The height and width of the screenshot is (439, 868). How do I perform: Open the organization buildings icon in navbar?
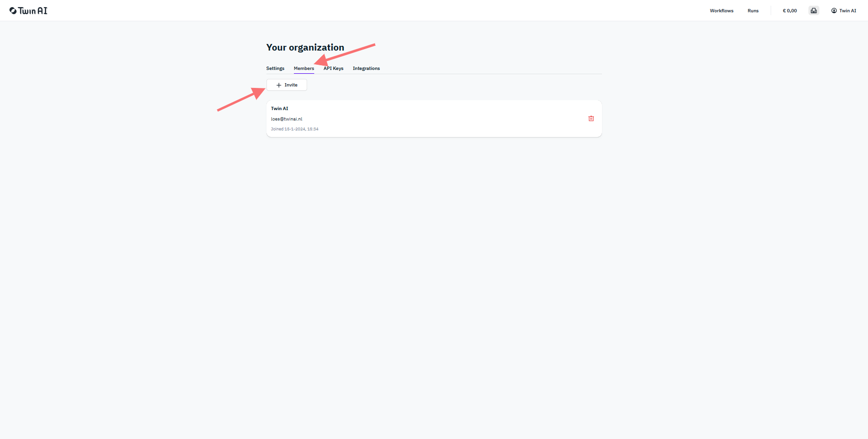pos(814,10)
